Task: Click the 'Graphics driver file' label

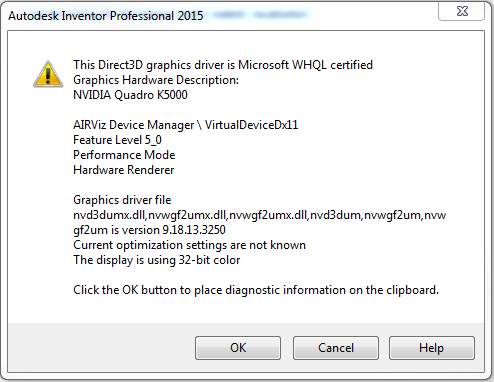Action: pyautogui.click(x=122, y=200)
